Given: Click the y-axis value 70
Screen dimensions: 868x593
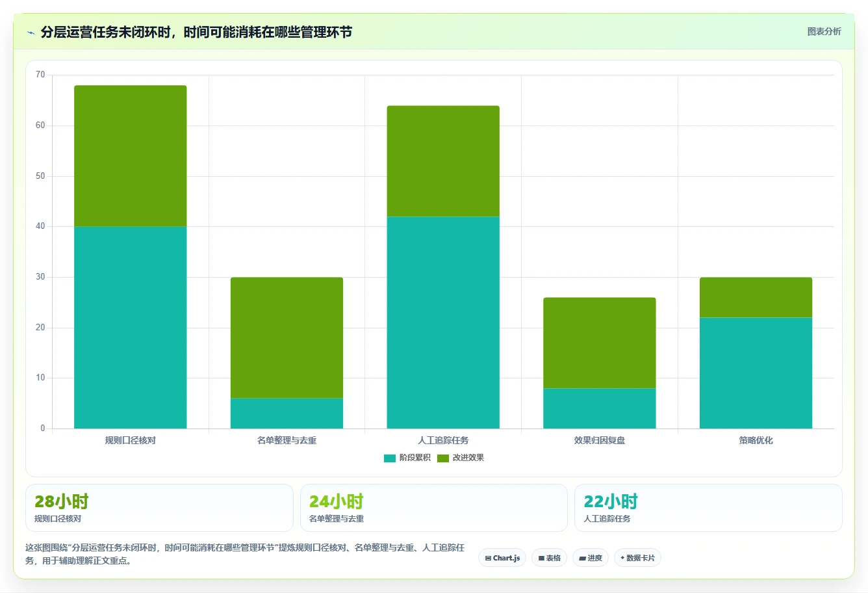Looking at the screenshot, I should coord(40,75).
